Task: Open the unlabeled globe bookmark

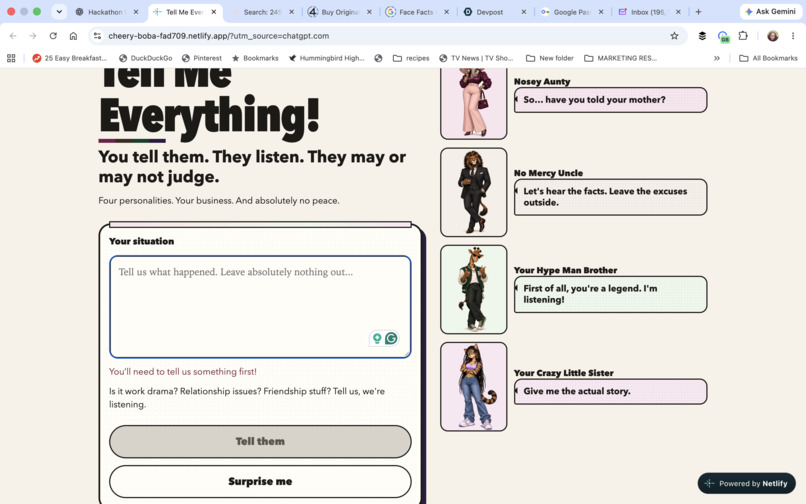Action: point(378,58)
